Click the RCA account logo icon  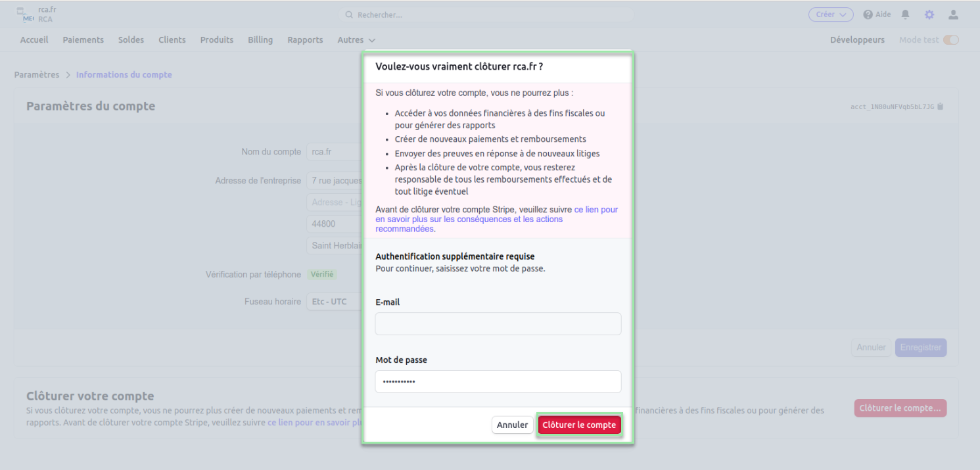click(25, 14)
